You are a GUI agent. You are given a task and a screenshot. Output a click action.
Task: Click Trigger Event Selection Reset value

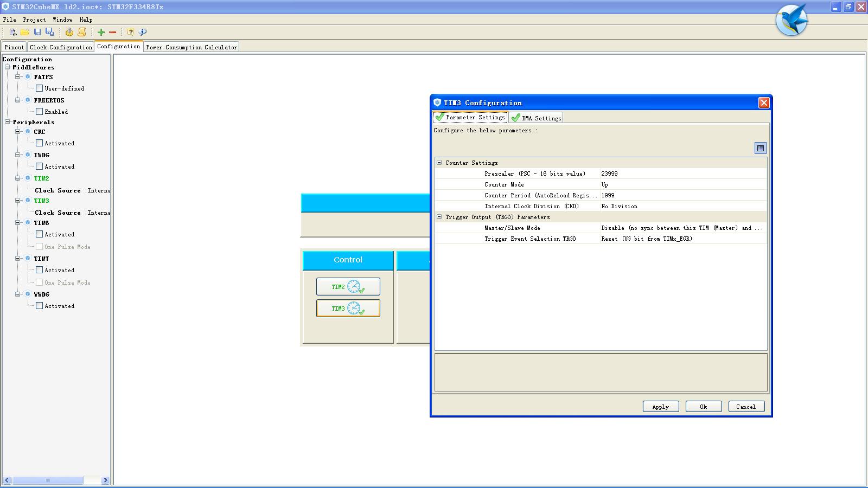click(683, 239)
